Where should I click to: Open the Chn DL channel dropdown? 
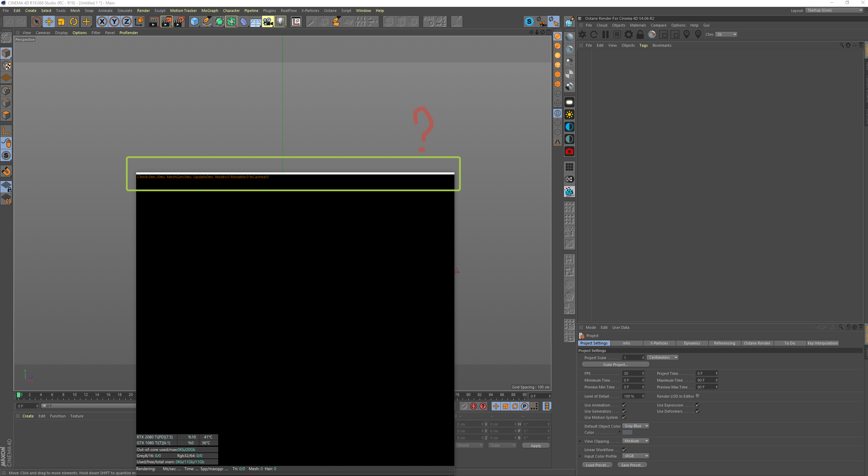[726, 34]
